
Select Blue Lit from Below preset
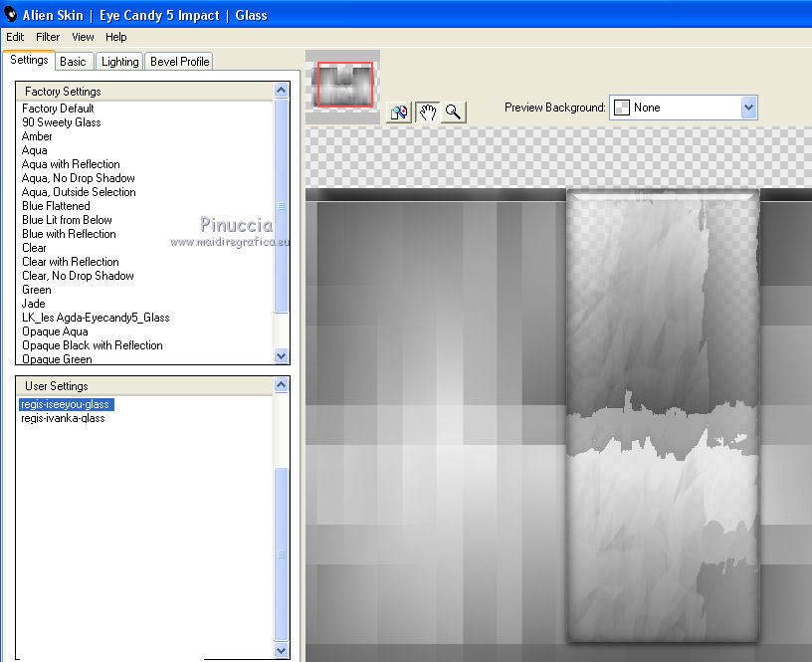point(67,220)
